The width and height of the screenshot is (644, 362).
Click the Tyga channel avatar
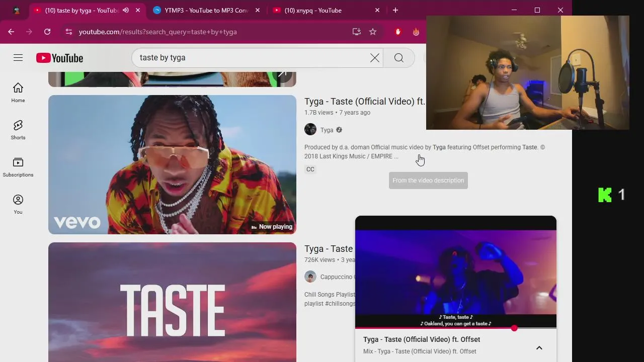tap(310, 129)
